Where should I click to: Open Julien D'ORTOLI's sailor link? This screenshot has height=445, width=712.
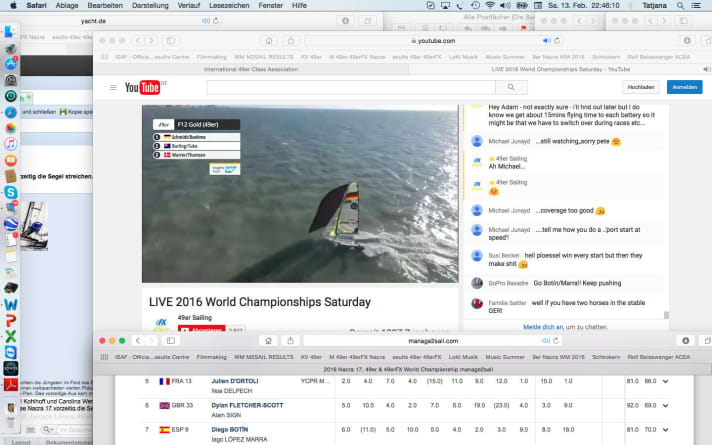coord(235,381)
